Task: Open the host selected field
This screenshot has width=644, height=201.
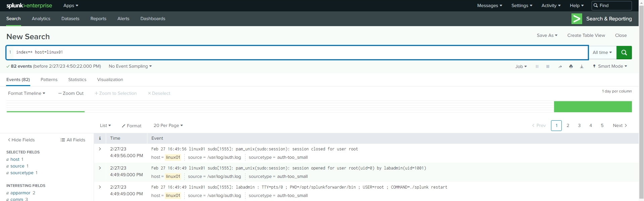Action: (15, 159)
